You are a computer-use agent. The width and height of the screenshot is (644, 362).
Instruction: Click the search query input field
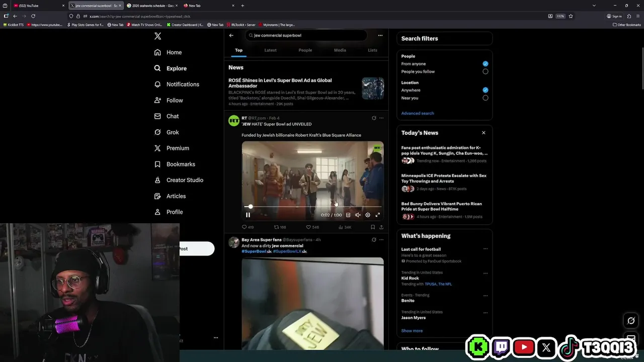pyautogui.click(x=306, y=36)
